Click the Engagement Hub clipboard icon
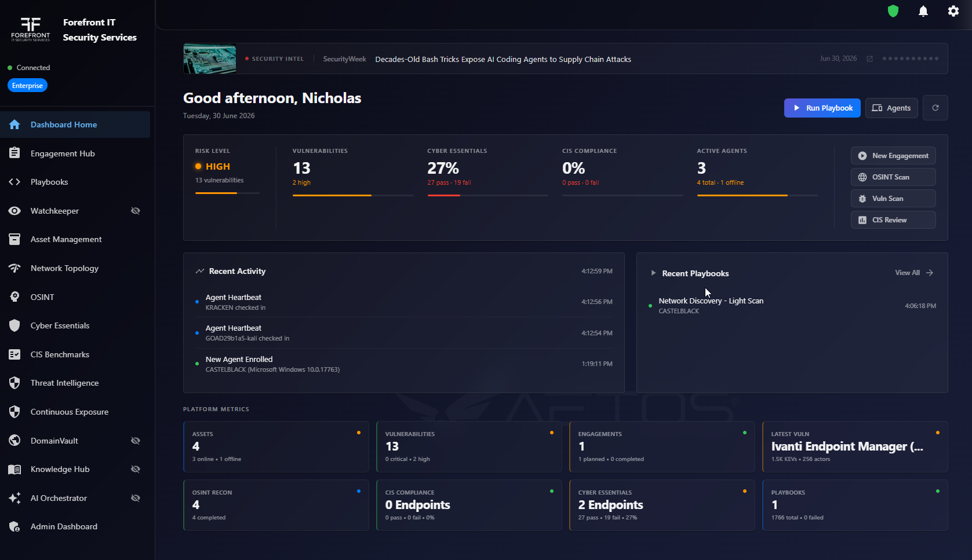This screenshot has width=972, height=560. coord(14,153)
